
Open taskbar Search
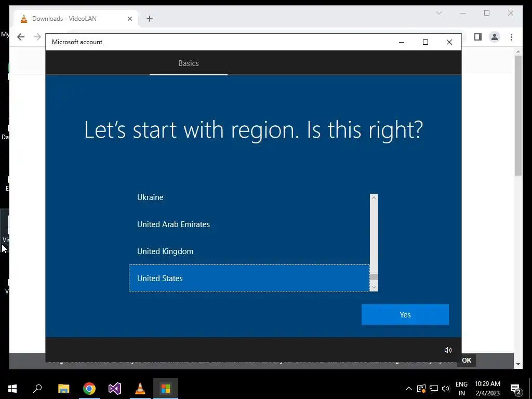[x=37, y=388]
